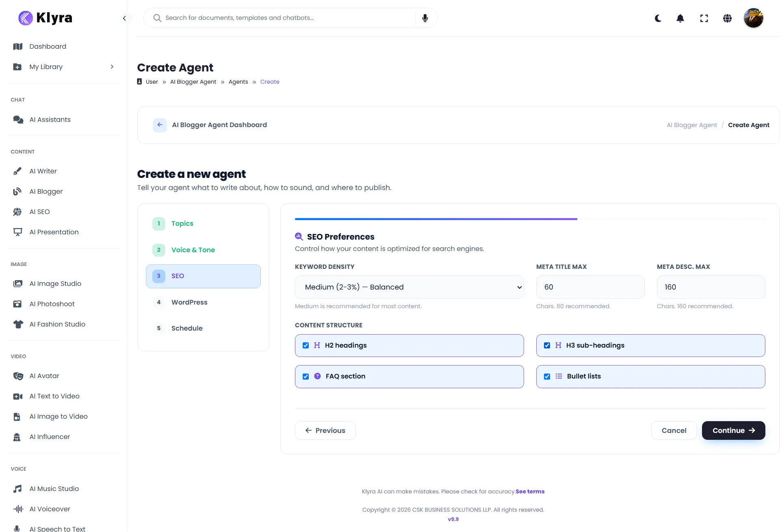Open notifications bell icon
This screenshot has height=532, width=780.
(x=680, y=18)
